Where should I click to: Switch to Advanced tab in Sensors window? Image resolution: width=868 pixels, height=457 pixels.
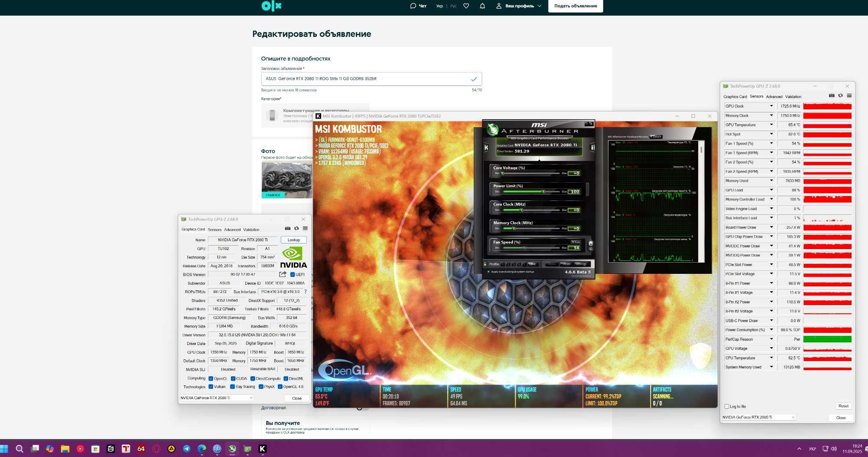tap(774, 97)
